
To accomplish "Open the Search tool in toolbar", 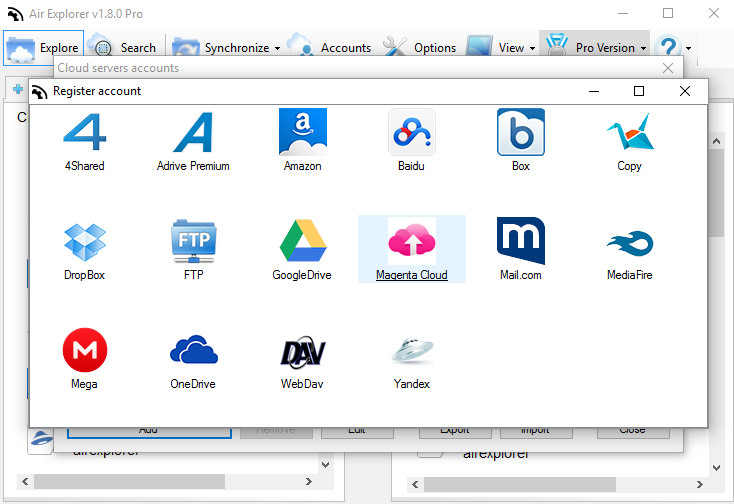I will [x=125, y=48].
